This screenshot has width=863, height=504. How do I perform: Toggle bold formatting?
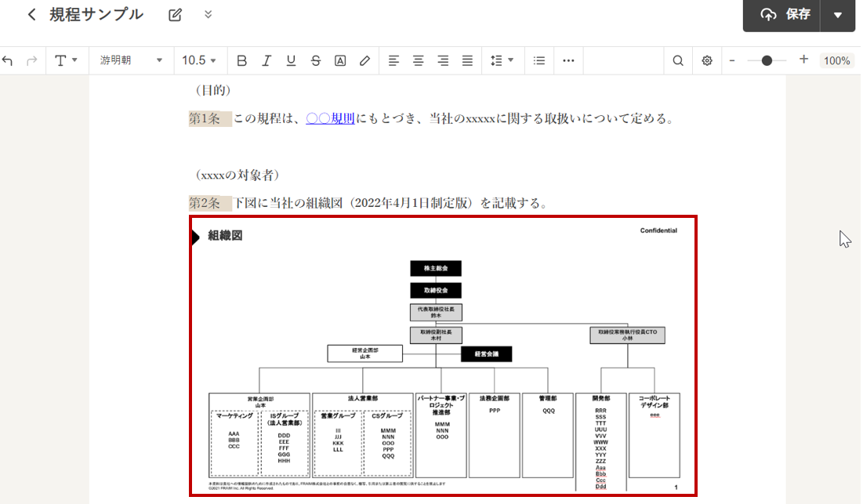tap(241, 60)
